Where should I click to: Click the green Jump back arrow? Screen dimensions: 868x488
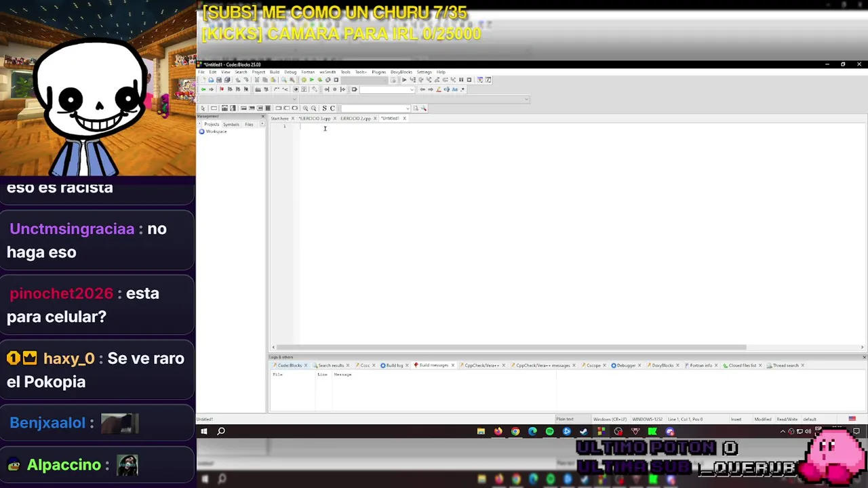click(x=203, y=89)
